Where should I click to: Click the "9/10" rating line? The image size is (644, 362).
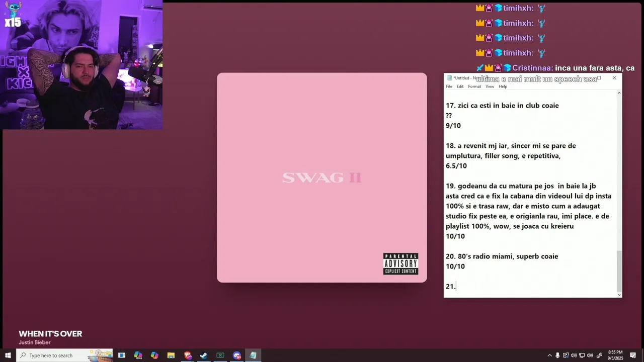(453, 126)
